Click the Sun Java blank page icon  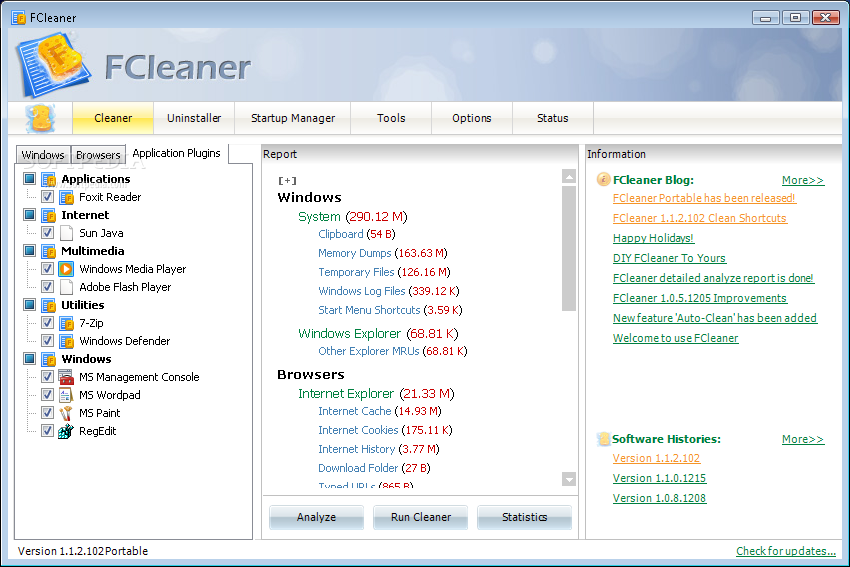66,233
